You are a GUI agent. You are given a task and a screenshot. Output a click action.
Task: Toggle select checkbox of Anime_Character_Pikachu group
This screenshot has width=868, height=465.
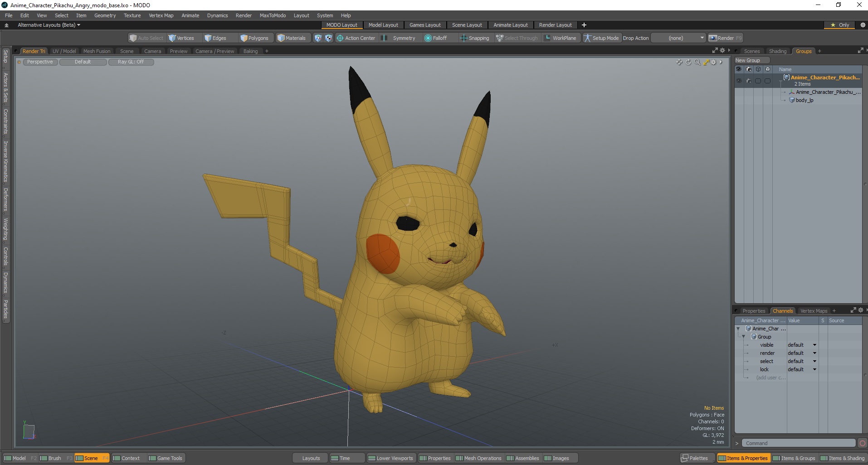(x=758, y=81)
